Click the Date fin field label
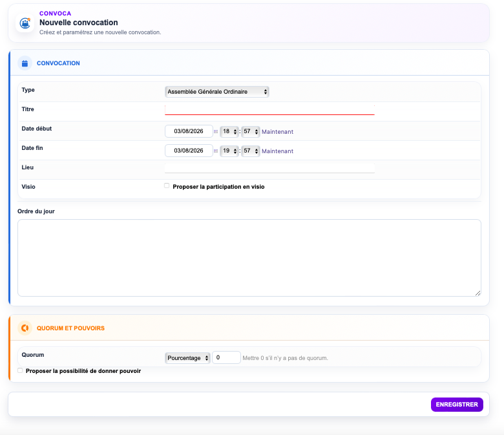504x435 pixels. click(32, 148)
